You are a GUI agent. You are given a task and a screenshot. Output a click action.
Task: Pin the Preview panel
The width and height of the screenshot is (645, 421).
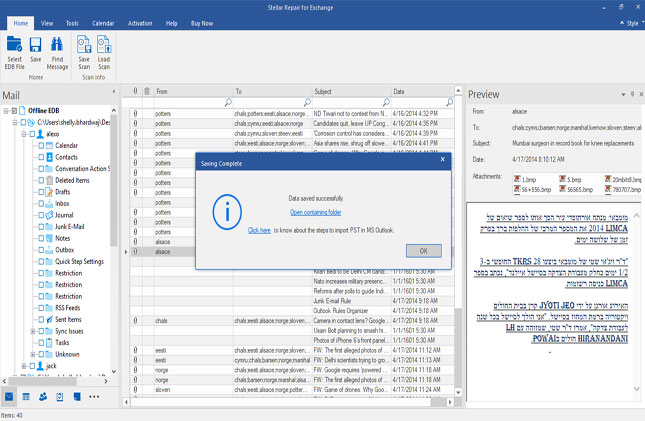pyautogui.click(x=632, y=94)
